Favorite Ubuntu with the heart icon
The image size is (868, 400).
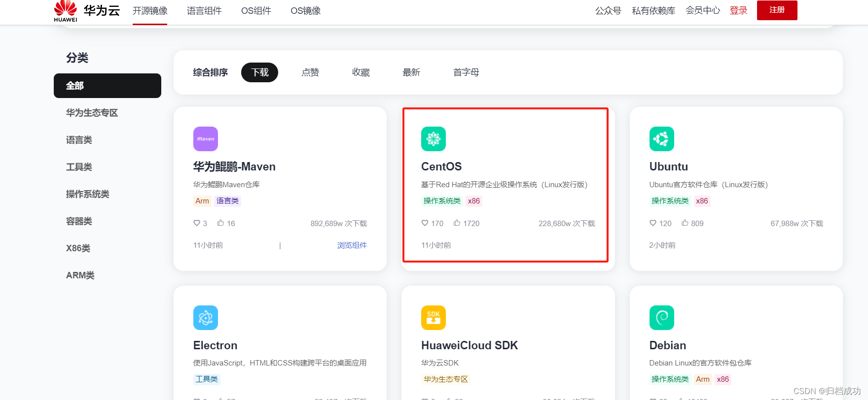click(653, 223)
